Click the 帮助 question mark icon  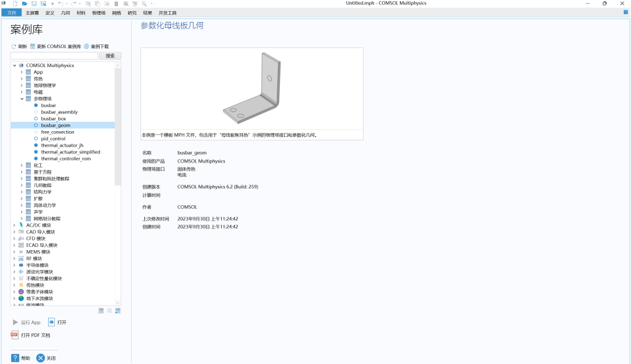[x=15, y=358]
